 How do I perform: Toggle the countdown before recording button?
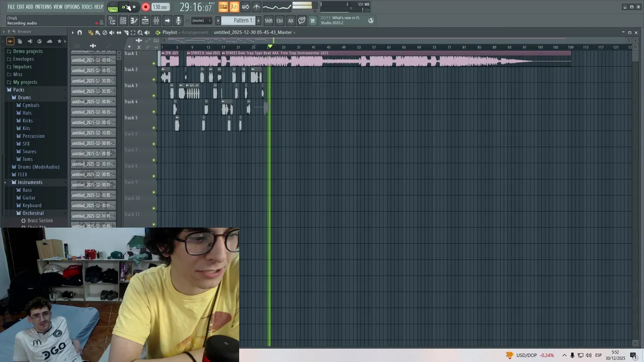[x=234, y=7]
